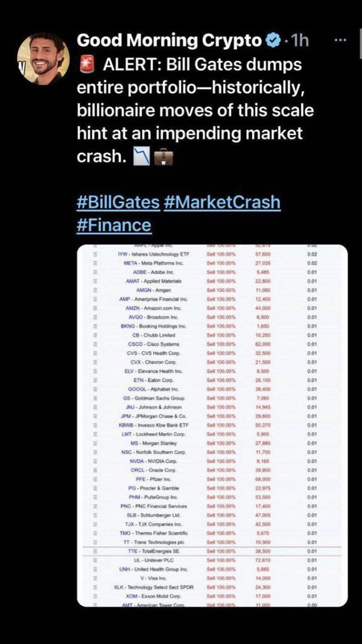Image resolution: width=362 pixels, height=644 pixels.
Task: Open the three-dot more options menu
Action: coord(340,41)
